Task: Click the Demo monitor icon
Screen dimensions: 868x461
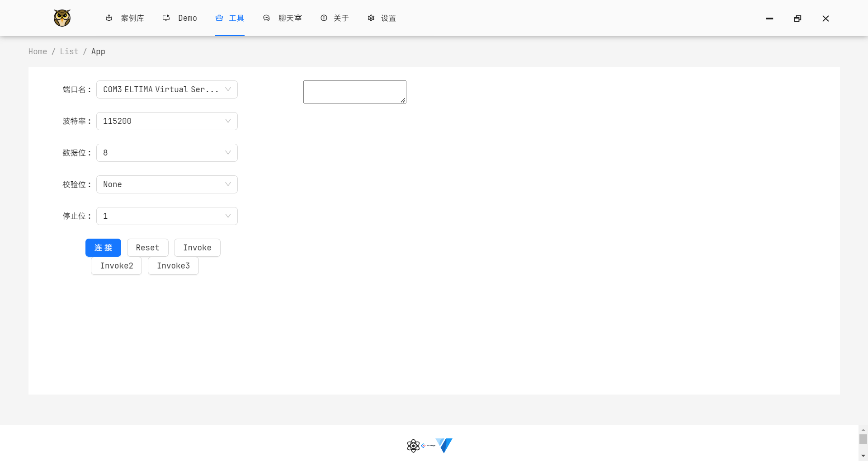Action: click(166, 18)
